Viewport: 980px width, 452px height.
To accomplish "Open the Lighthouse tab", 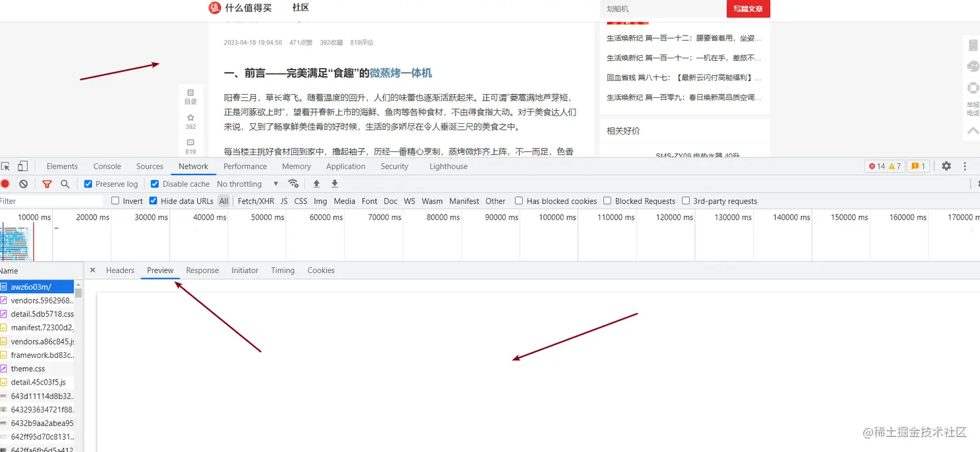I will click(x=449, y=166).
